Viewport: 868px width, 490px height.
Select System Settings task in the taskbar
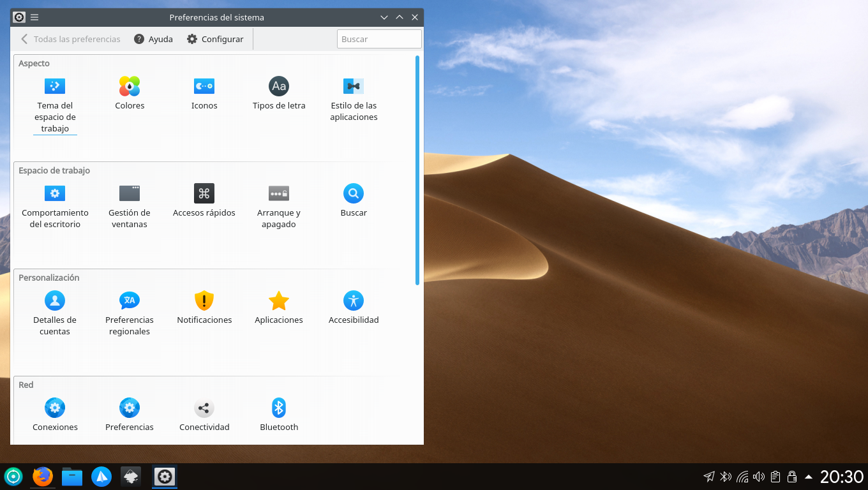(165, 477)
